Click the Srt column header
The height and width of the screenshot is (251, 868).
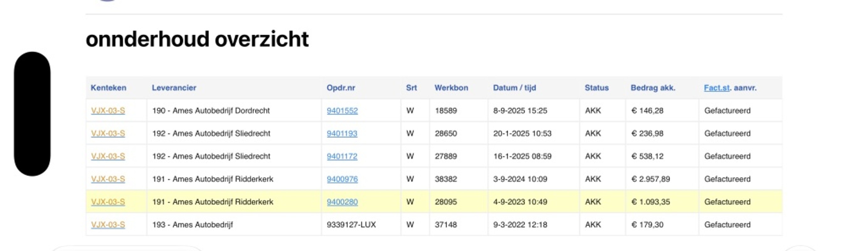(411, 88)
